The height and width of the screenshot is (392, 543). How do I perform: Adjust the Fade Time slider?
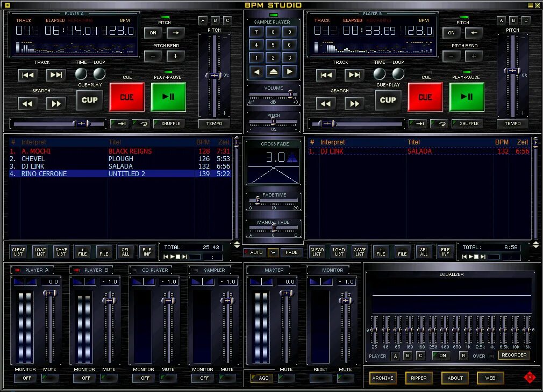258,200
